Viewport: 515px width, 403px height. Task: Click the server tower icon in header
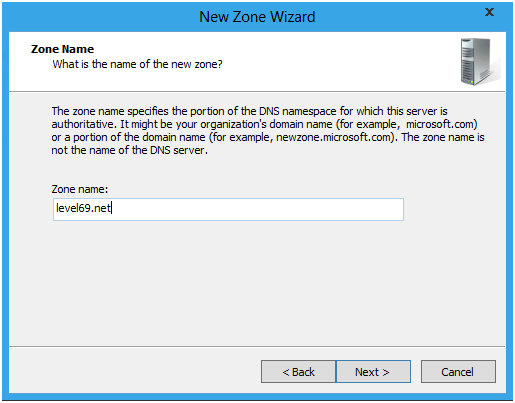(x=480, y=62)
